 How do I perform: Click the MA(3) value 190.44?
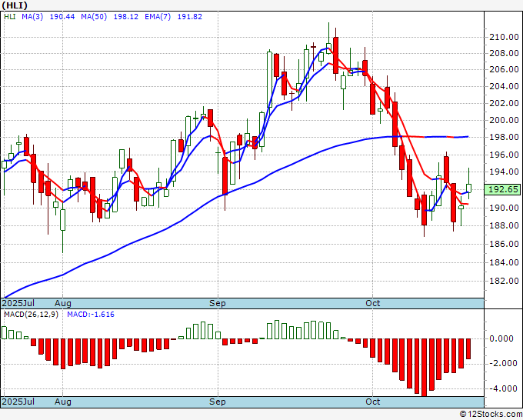(62, 17)
